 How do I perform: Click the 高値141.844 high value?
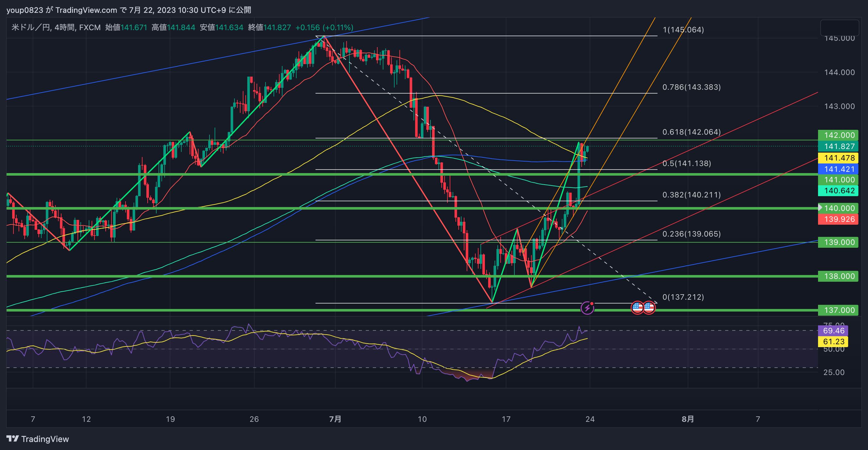[x=173, y=27]
